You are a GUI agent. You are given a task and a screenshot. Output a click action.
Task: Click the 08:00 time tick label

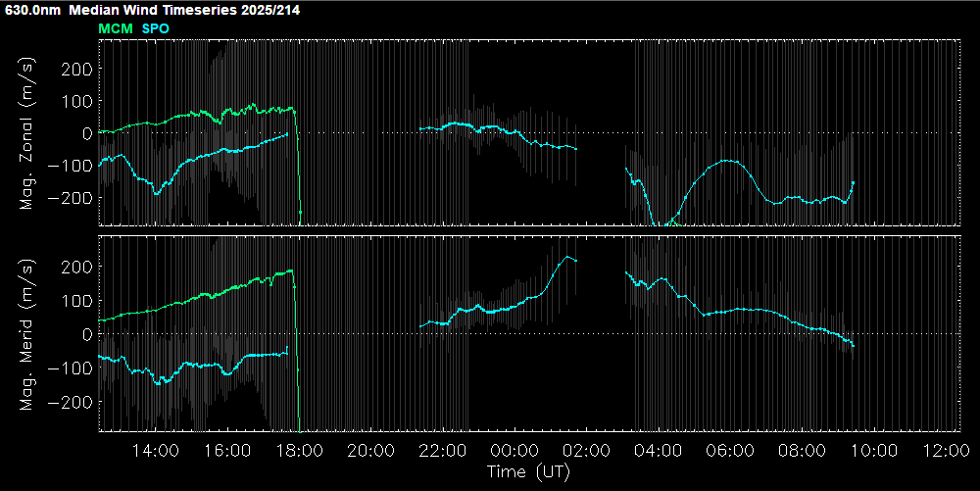[802, 451]
